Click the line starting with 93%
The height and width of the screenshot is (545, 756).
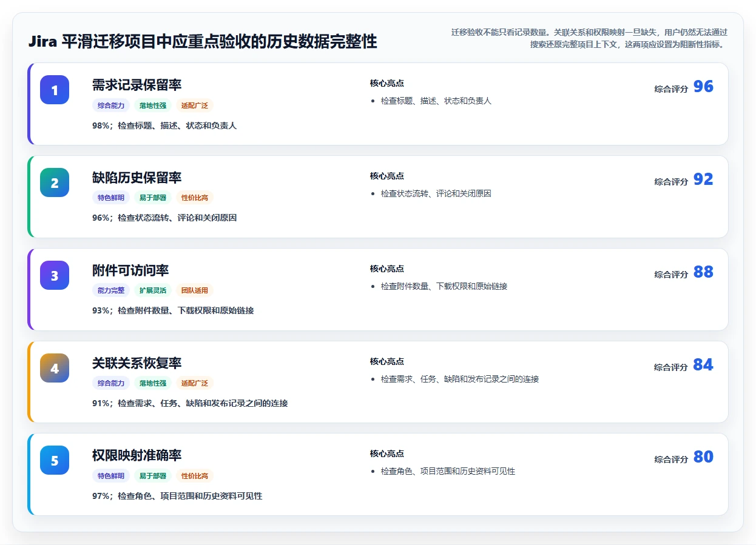click(x=173, y=310)
